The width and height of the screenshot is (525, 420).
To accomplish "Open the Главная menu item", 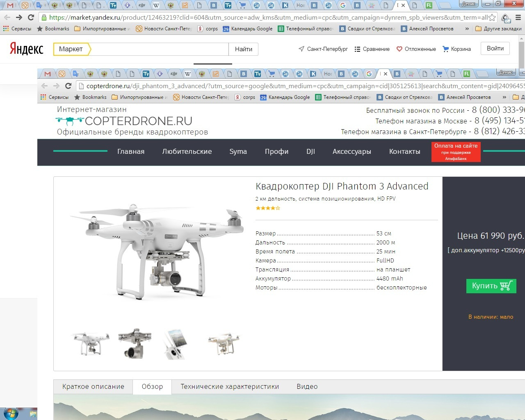I will [x=131, y=151].
